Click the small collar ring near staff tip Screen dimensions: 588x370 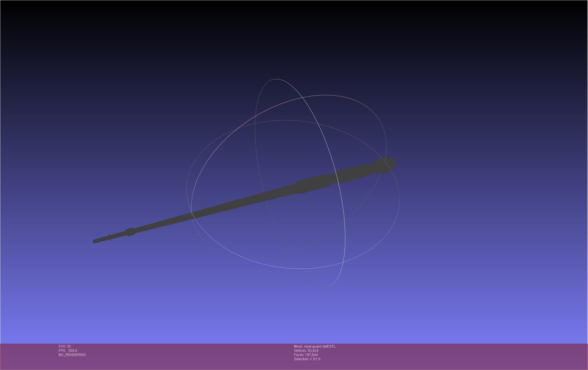[x=130, y=232]
